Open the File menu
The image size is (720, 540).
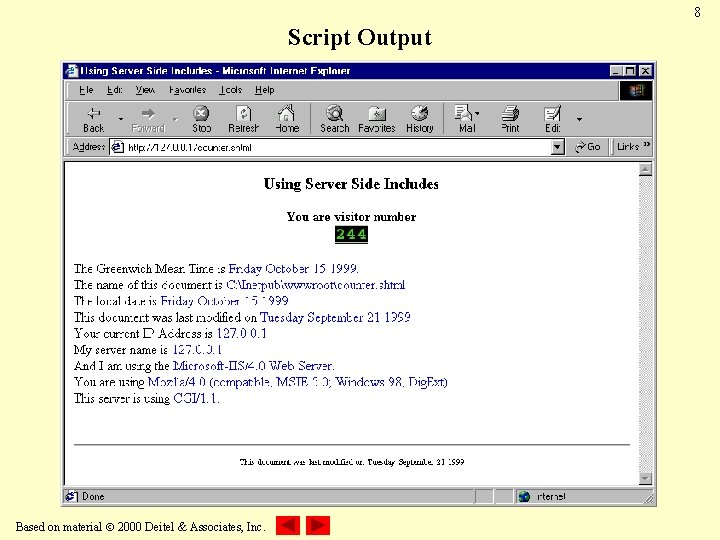86,90
